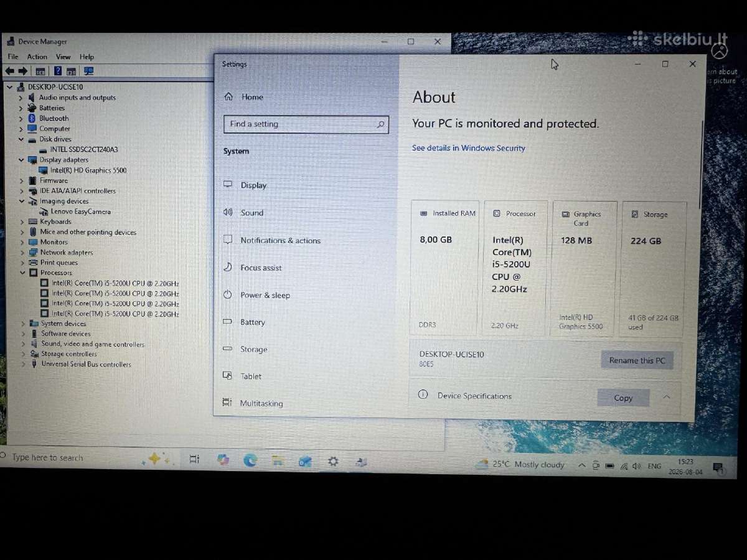The image size is (747, 560).
Task: Open Outlook from the taskbar
Action: pos(305,461)
